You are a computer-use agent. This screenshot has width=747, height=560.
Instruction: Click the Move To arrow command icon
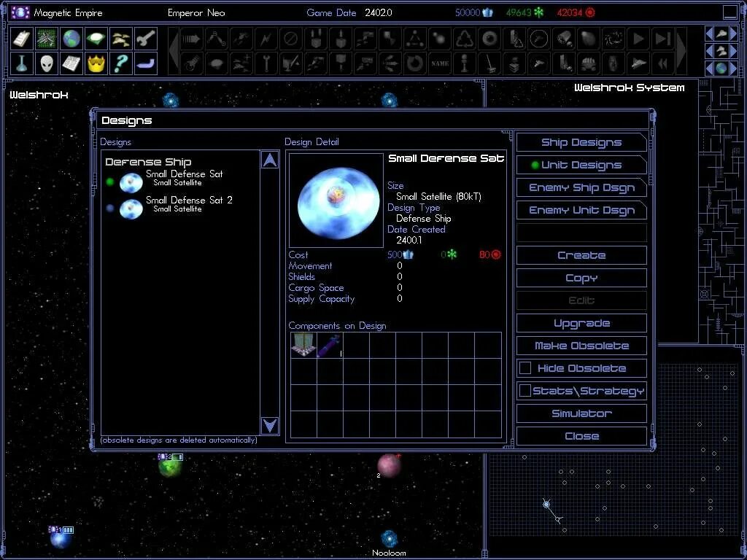(x=192, y=39)
